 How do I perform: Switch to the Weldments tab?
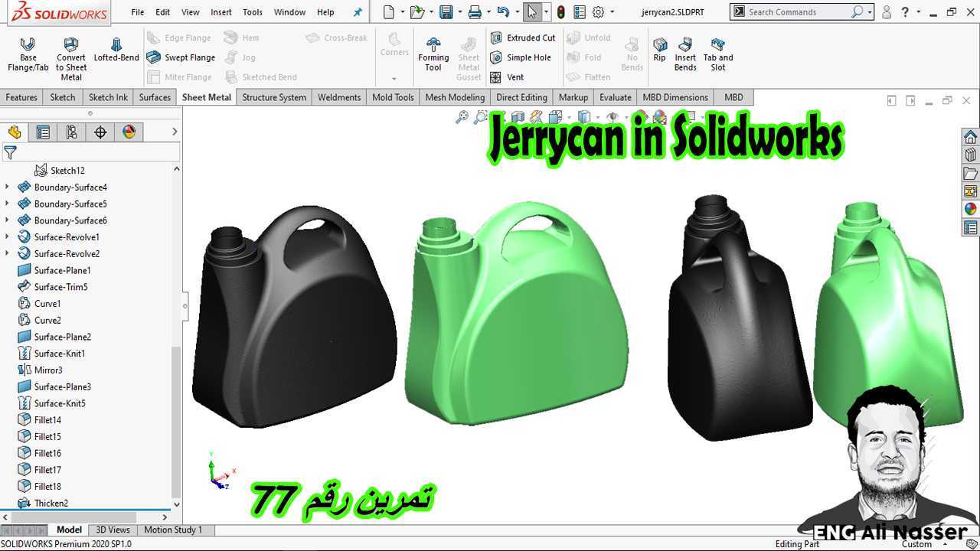click(x=339, y=97)
